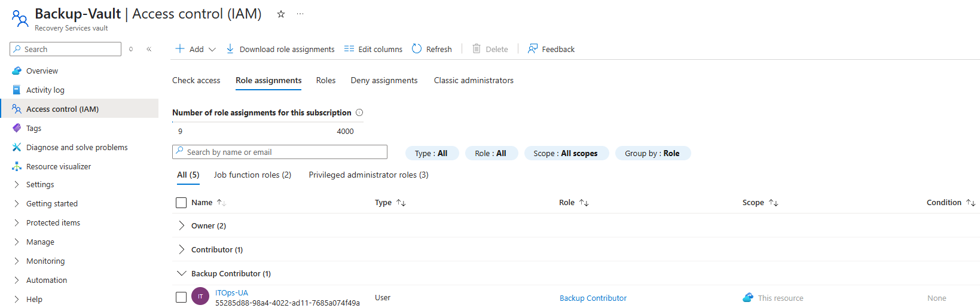Viewport: 980px width, 308px height.
Task: Open the Add dropdown chevron
Action: click(212, 50)
